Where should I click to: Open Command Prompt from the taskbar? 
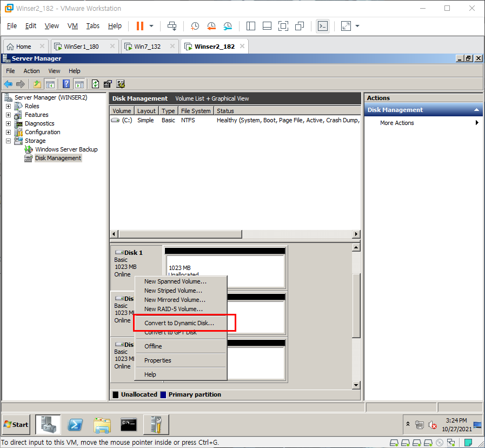click(129, 425)
